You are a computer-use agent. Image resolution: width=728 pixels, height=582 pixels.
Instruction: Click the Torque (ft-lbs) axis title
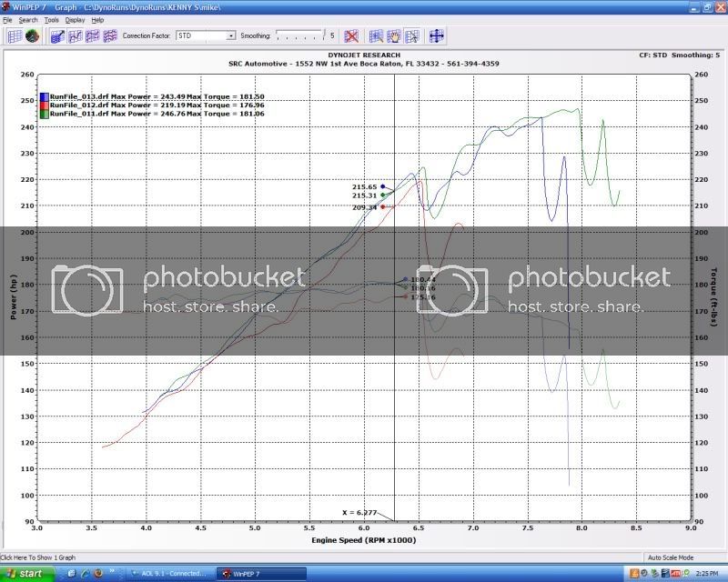(714, 297)
